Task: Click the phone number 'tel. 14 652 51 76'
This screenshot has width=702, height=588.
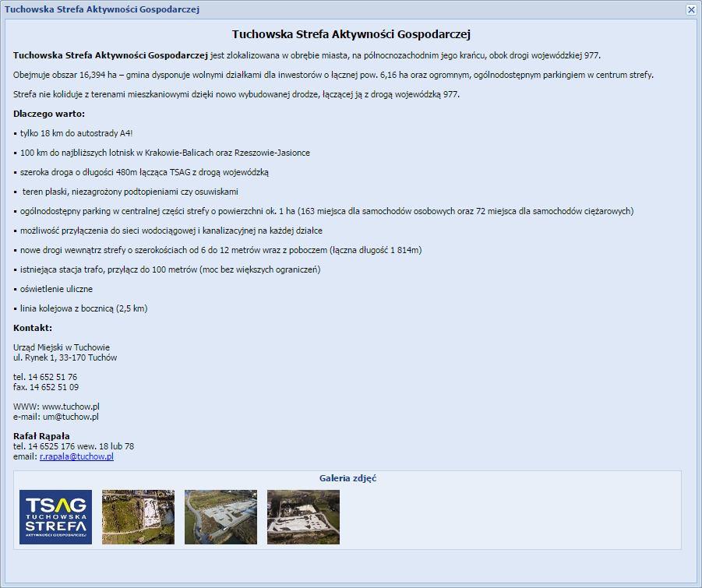Action: click(45, 377)
